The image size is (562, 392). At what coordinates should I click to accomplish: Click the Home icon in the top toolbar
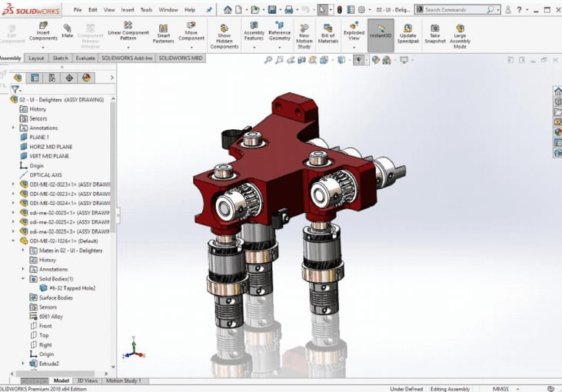coord(228,10)
